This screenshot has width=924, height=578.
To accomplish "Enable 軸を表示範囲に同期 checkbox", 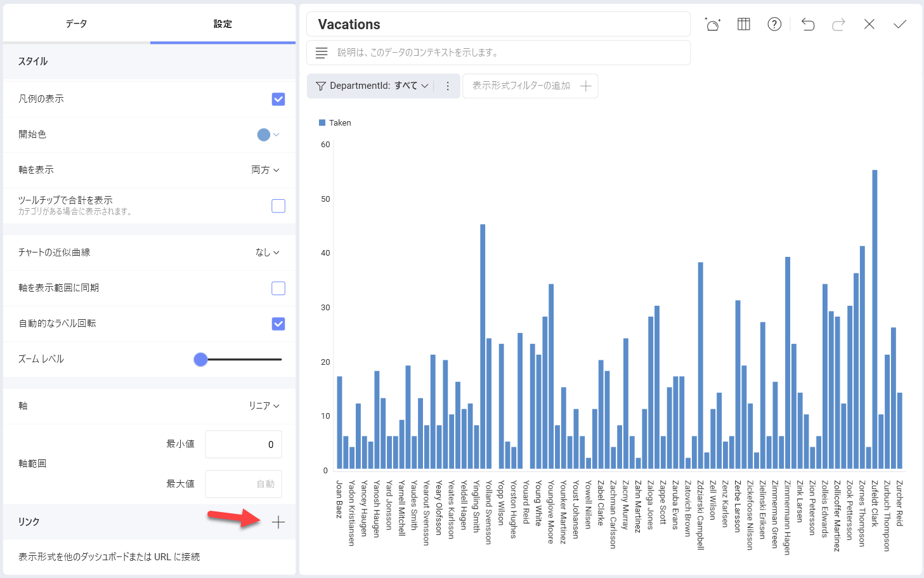I will [x=278, y=288].
